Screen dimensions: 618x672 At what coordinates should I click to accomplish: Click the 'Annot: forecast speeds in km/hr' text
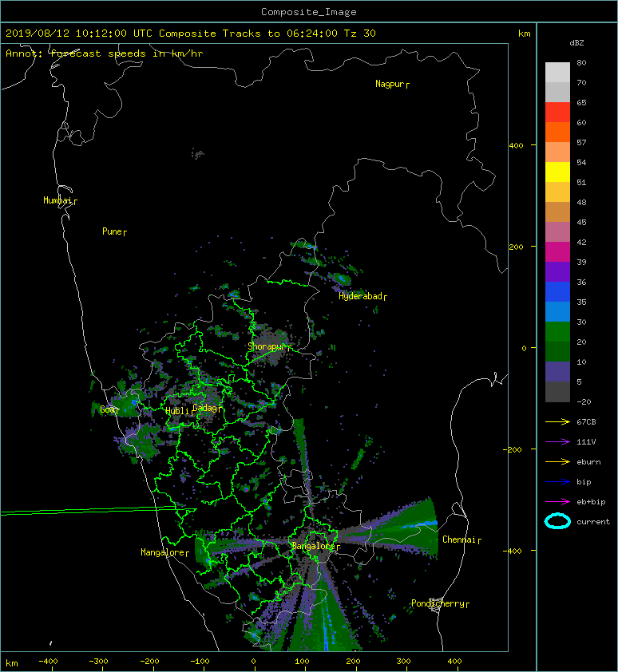tap(105, 53)
